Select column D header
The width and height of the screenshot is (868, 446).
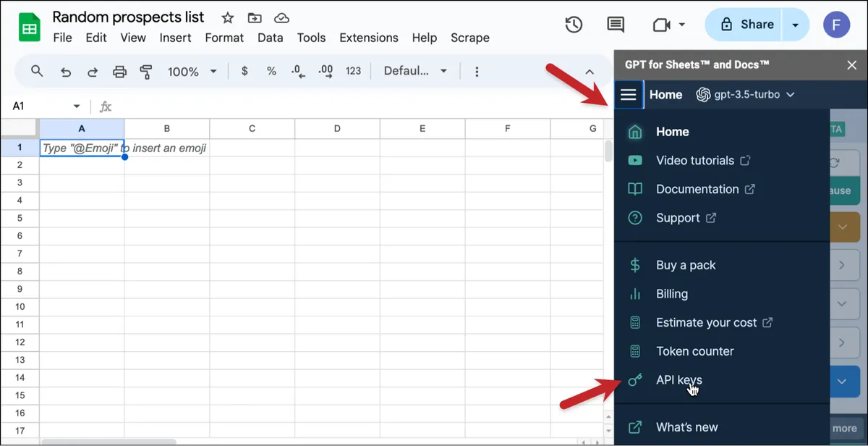[337, 129]
